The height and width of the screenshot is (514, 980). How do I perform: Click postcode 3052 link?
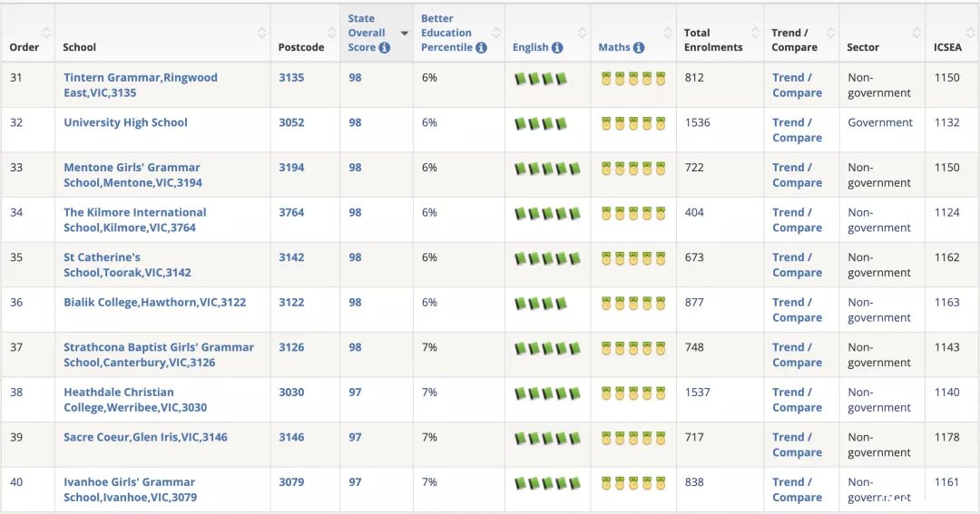tap(291, 122)
